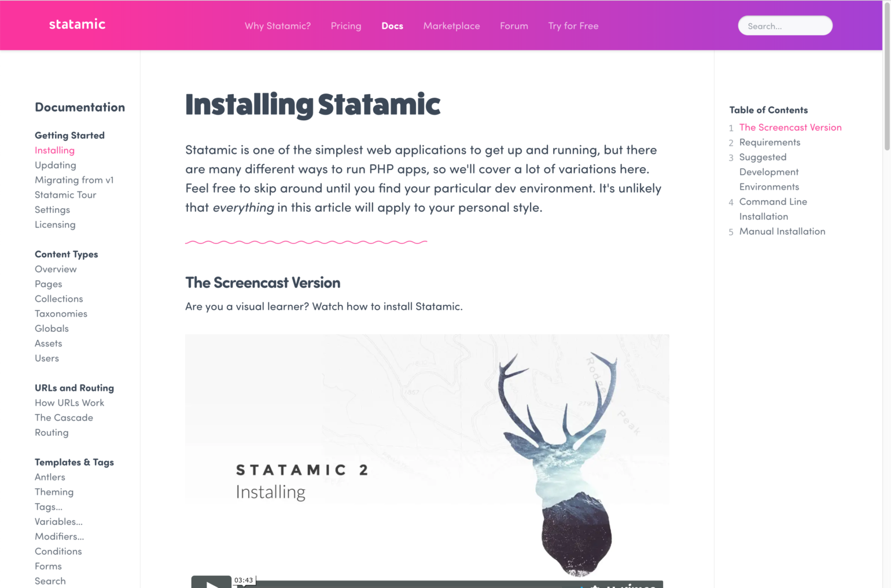Image resolution: width=891 pixels, height=588 pixels.
Task: Jump to Command Line Installation section
Action: [773, 209]
